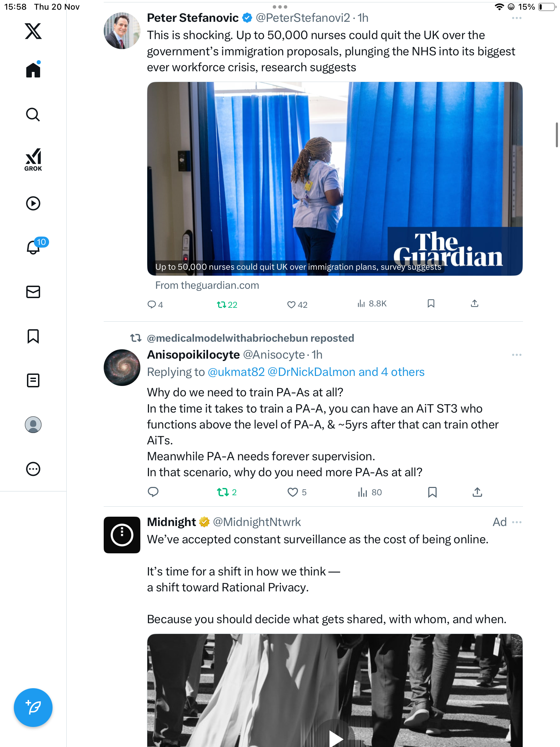
Task: Open more options on Midnight ad
Action: 516,522
